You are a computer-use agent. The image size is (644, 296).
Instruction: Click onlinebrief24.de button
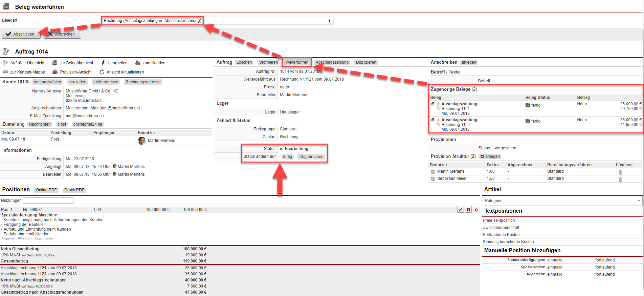pos(88,124)
